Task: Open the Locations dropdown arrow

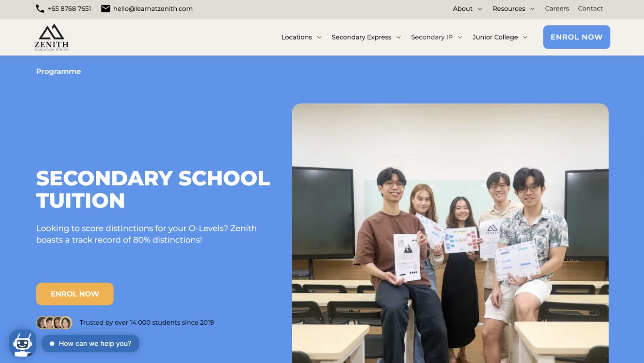Action: click(x=319, y=38)
